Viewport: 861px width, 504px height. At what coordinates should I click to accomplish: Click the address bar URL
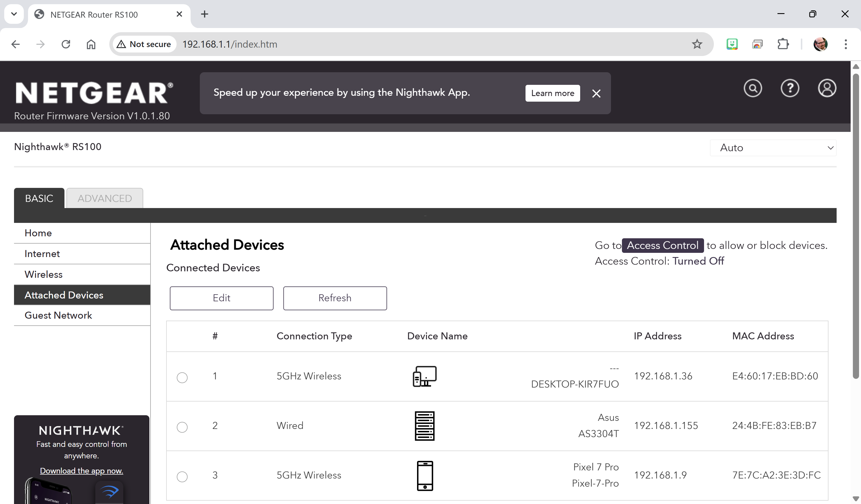[x=230, y=44]
